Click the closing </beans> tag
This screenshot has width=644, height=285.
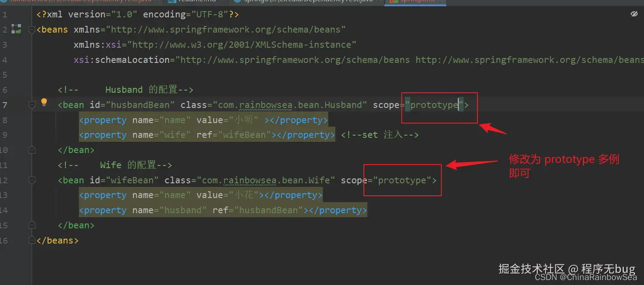point(57,240)
